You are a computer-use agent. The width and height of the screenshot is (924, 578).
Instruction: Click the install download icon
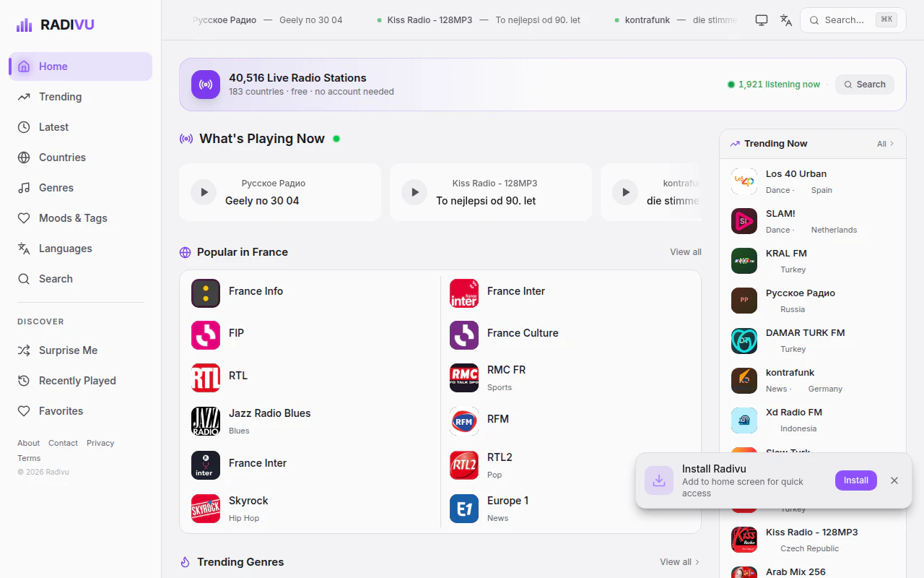pos(659,480)
